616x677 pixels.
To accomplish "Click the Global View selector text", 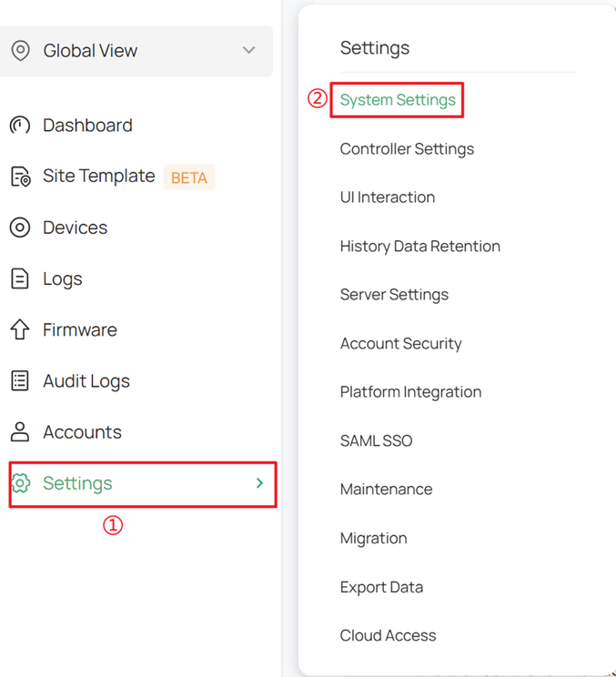I will click(x=90, y=51).
